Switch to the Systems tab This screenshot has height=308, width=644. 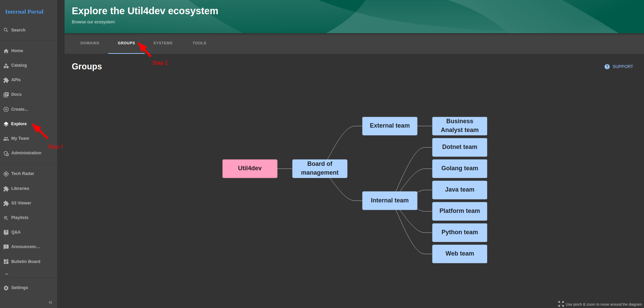163,43
